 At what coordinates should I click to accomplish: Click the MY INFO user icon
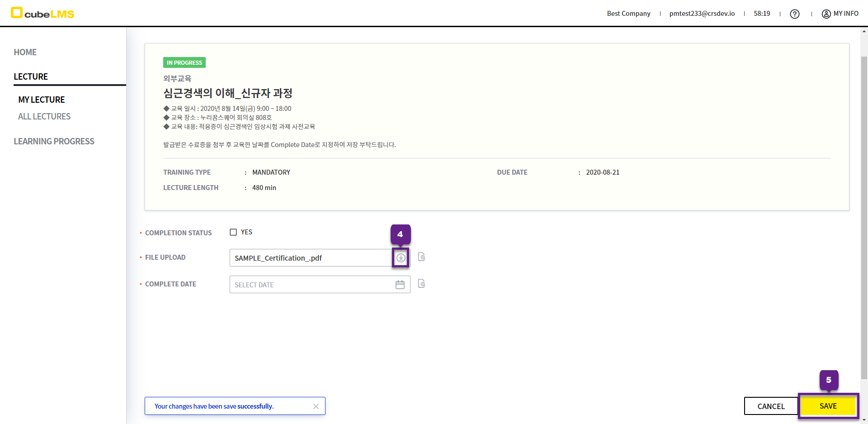coord(826,14)
